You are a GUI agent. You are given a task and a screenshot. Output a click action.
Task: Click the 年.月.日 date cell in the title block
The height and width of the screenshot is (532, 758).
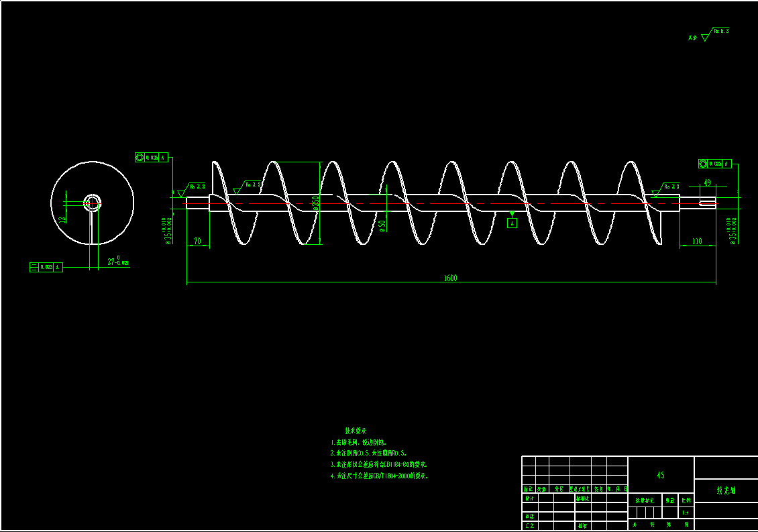pyautogui.click(x=617, y=489)
